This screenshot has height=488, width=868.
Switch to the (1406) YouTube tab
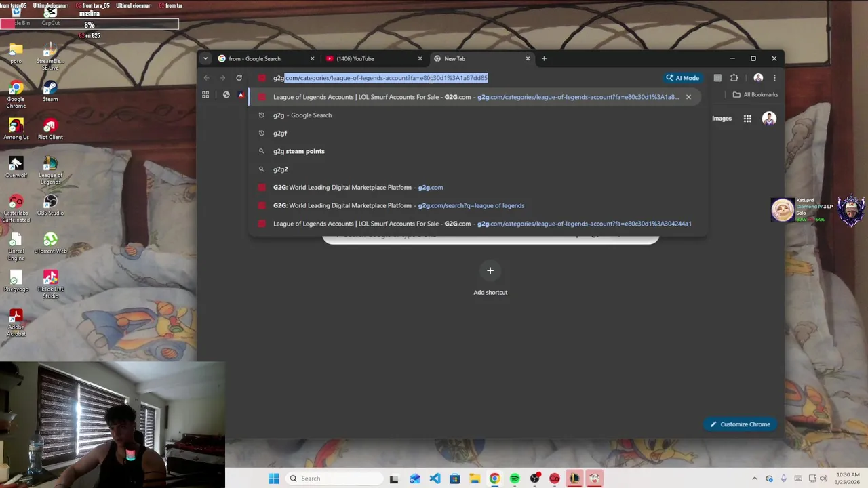coord(372,58)
